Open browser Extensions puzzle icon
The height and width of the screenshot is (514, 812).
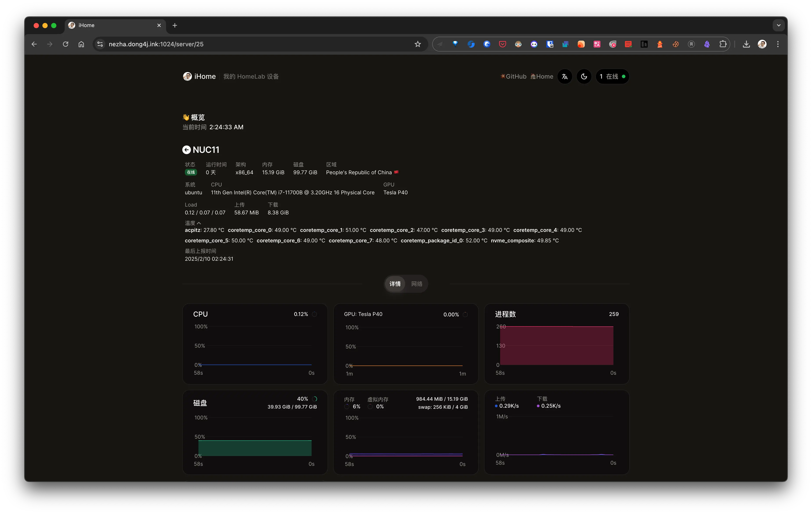click(x=723, y=44)
